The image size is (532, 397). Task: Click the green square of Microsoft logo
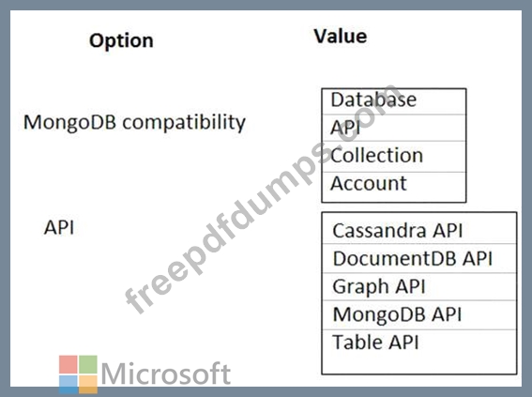88,364
